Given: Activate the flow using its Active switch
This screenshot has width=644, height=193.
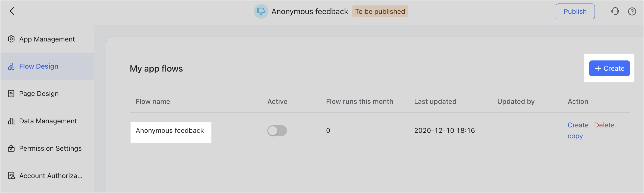Looking at the screenshot, I should click(277, 130).
